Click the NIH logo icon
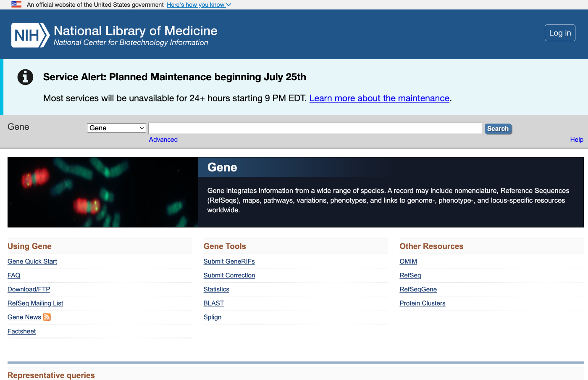588x380 pixels. click(x=30, y=35)
